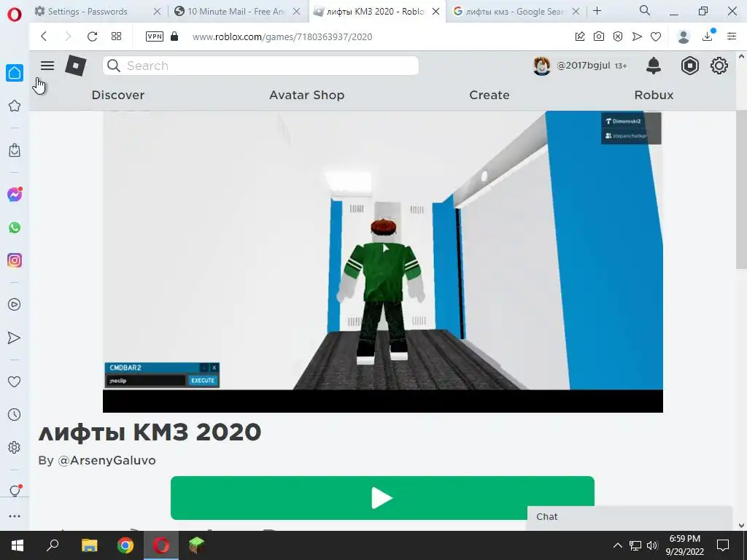The image size is (747, 560).
Task: Open the Discover menu item
Action: [117, 96]
